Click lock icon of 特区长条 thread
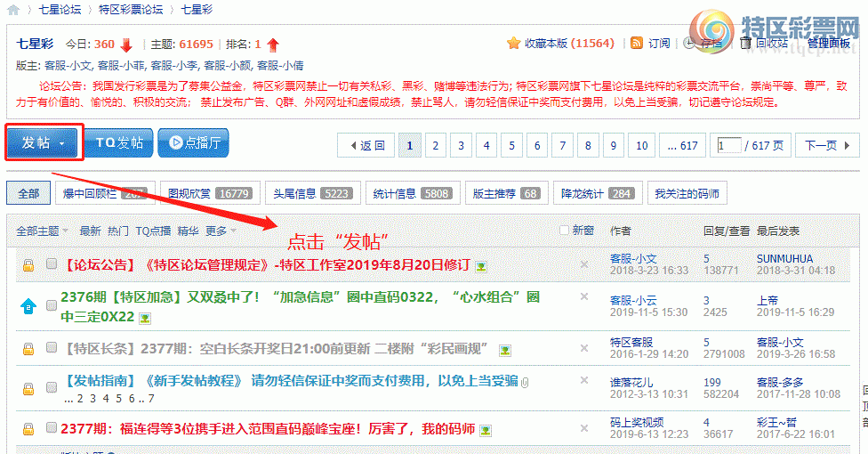 (28, 349)
